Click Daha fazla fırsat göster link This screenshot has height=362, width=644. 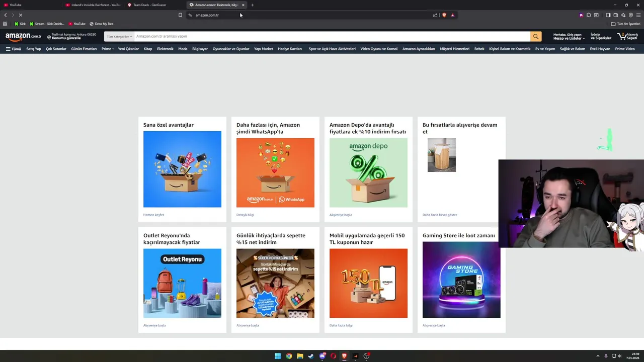click(440, 215)
